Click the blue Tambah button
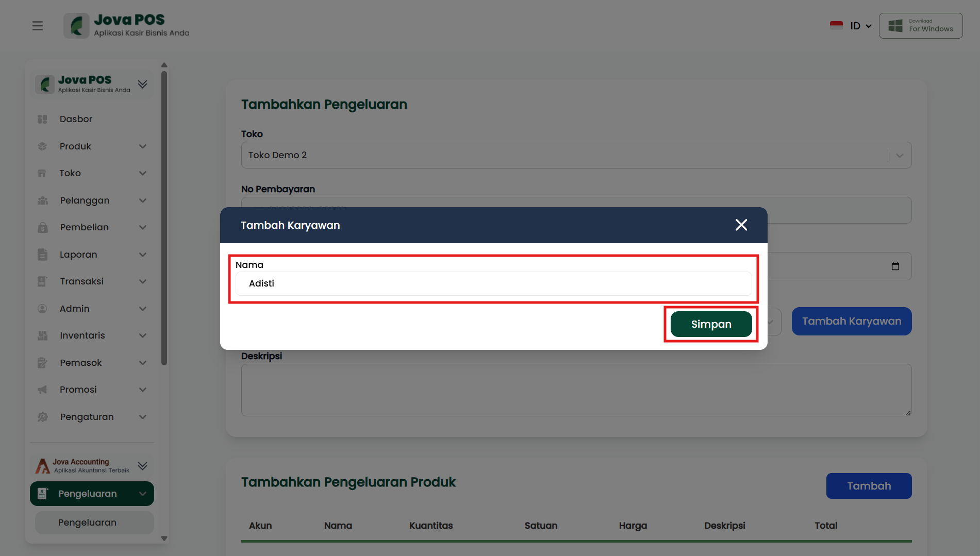 pos(869,486)
